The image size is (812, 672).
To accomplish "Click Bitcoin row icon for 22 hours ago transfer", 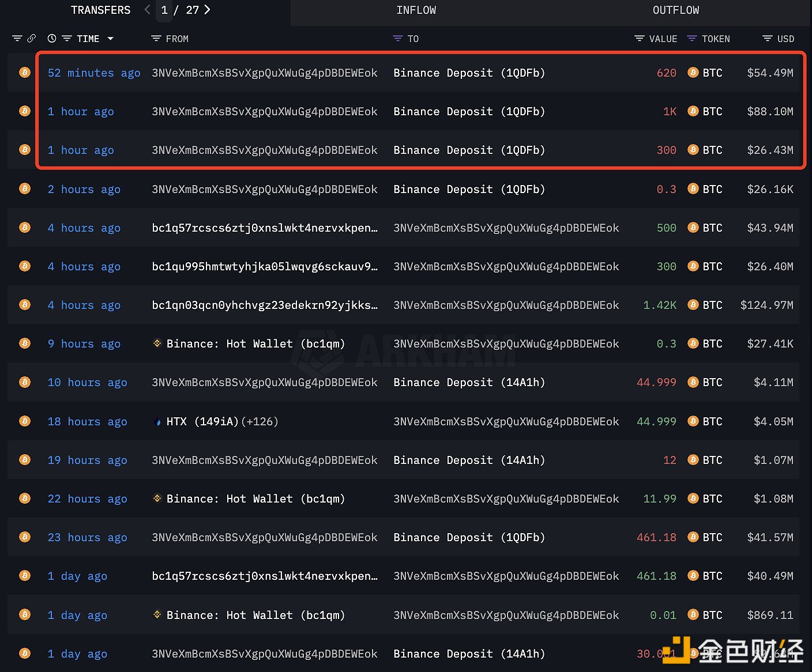I will [x=25, y=499].
